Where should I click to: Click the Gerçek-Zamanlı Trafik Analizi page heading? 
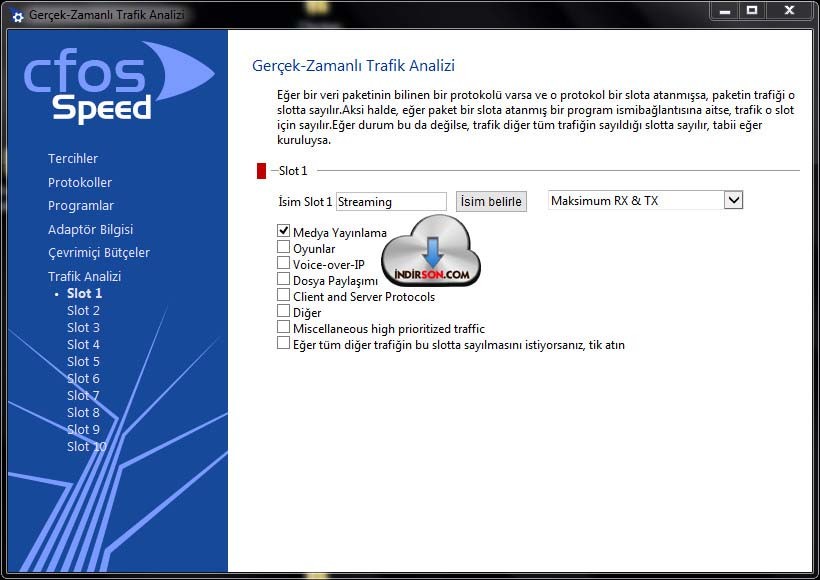[x=354, y=66]
